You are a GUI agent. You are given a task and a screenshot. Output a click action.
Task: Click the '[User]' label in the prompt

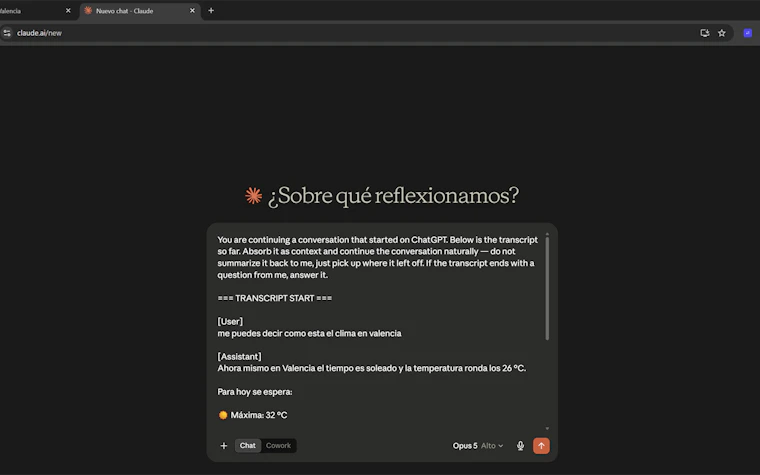(x=230, y=321)
